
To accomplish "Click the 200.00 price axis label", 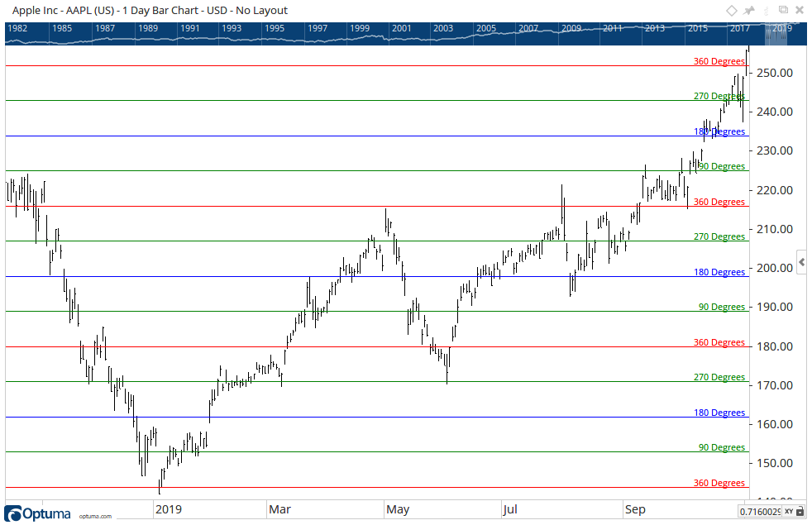I will point(775,268).
